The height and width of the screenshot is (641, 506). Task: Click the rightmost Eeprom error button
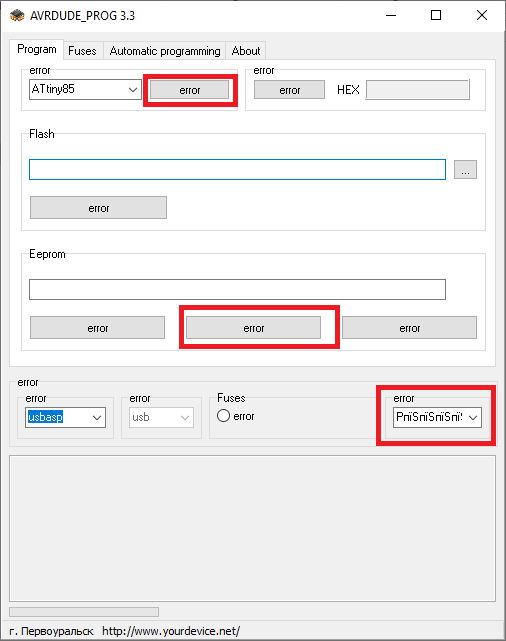coord(409,327)
